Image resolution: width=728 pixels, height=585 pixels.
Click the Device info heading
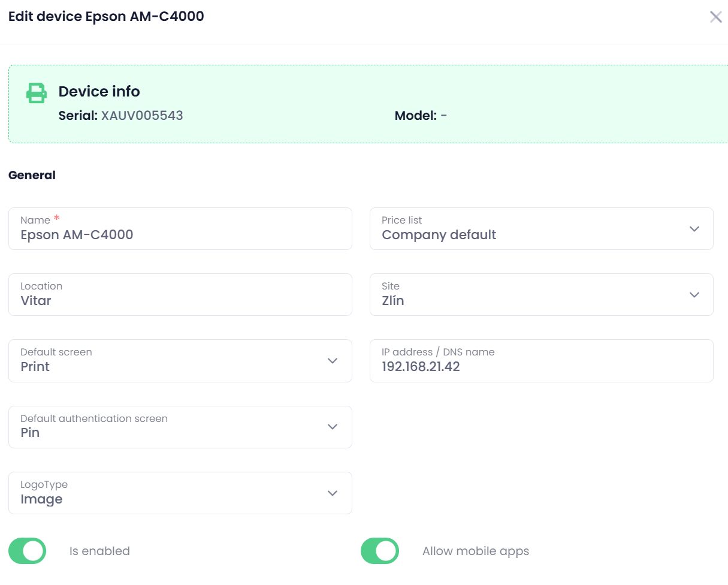coord(99,92)
